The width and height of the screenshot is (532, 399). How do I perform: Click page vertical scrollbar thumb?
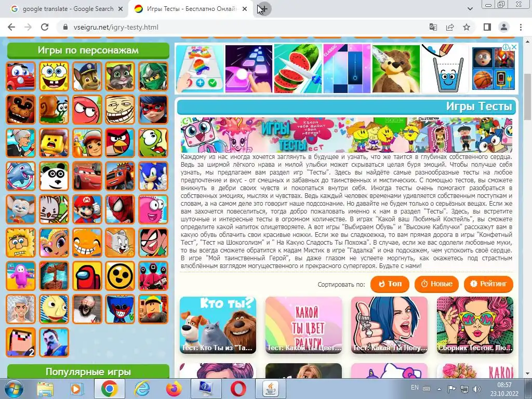[528, 96]
